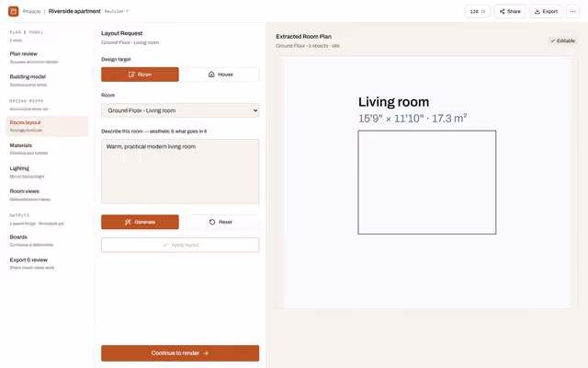The image size is (588, 368).
Task: Select the Room design target
Action: 140,75
